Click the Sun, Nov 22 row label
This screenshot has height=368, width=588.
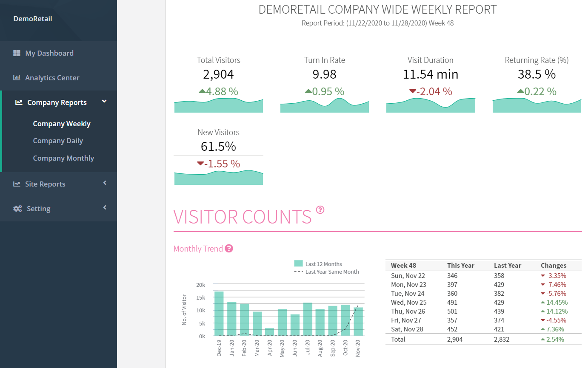(408, 276)
